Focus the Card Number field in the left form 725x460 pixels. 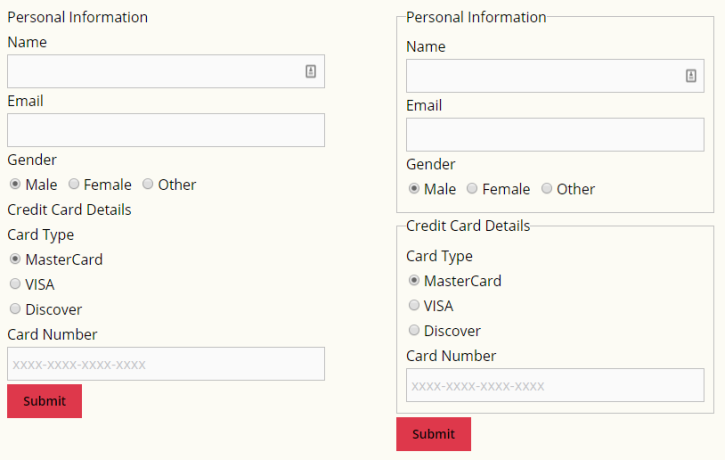pyautogui.click(x=165, y=364)
